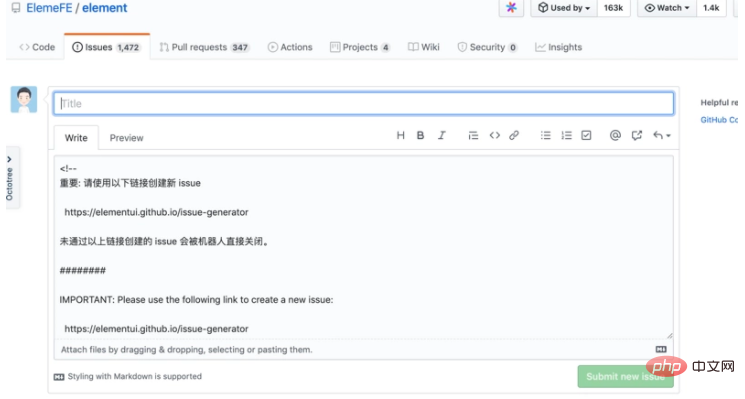Grab the text area resize handle
The image size is (745, 399).
pos(669,335)
